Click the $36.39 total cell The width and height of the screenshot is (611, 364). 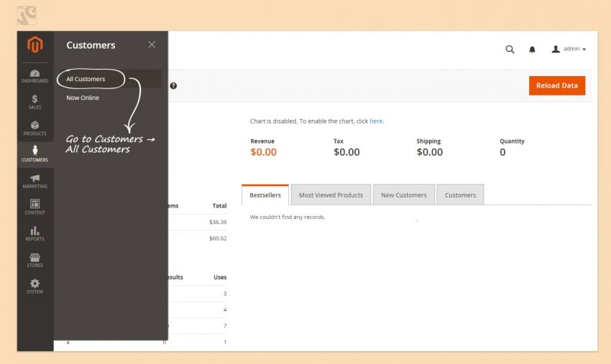(218, 222)
